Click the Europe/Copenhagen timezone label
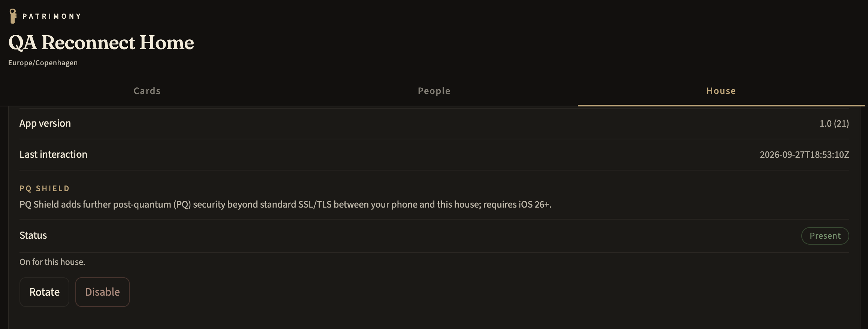 tap(43, 63)
